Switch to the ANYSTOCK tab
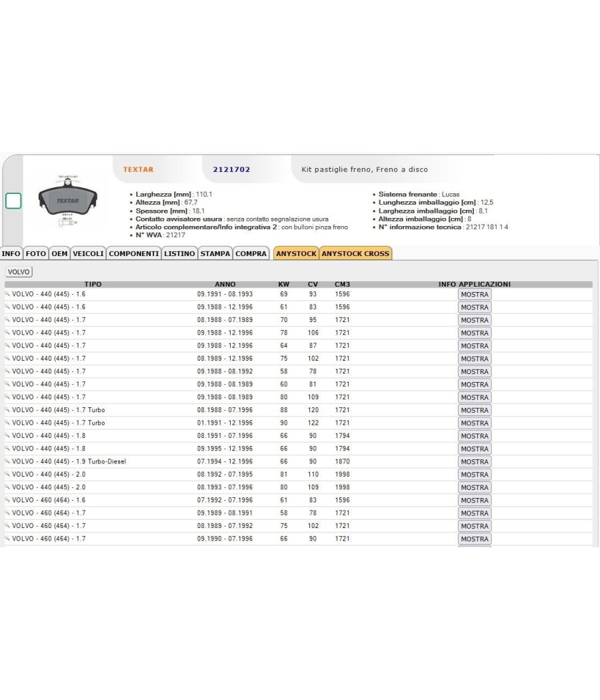This screenshot has height=700, width=600. tap(296, 253)
